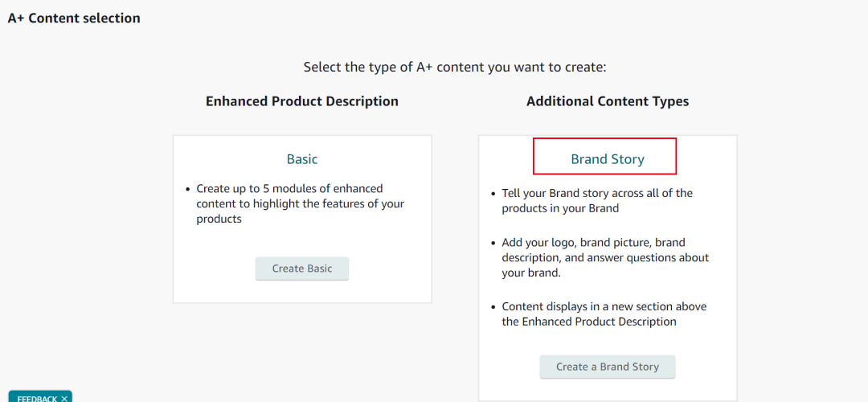Click the Create Basic button
This screenshot has width=868, height=402.
point(302,269)
